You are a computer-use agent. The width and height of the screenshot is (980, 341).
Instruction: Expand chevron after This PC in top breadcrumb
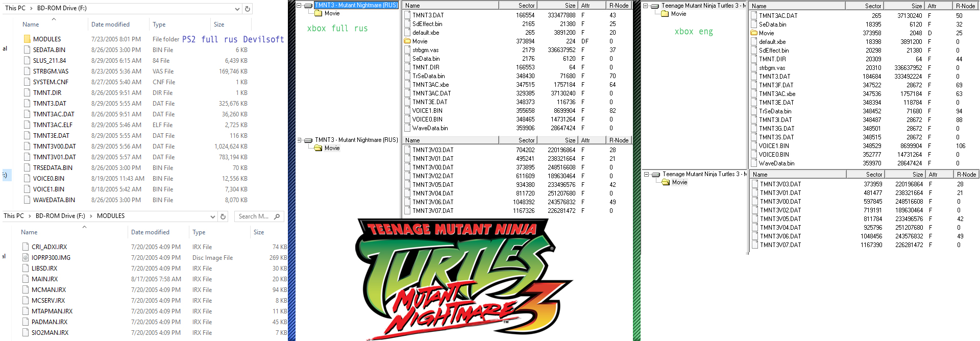click(x=31, y=9)
